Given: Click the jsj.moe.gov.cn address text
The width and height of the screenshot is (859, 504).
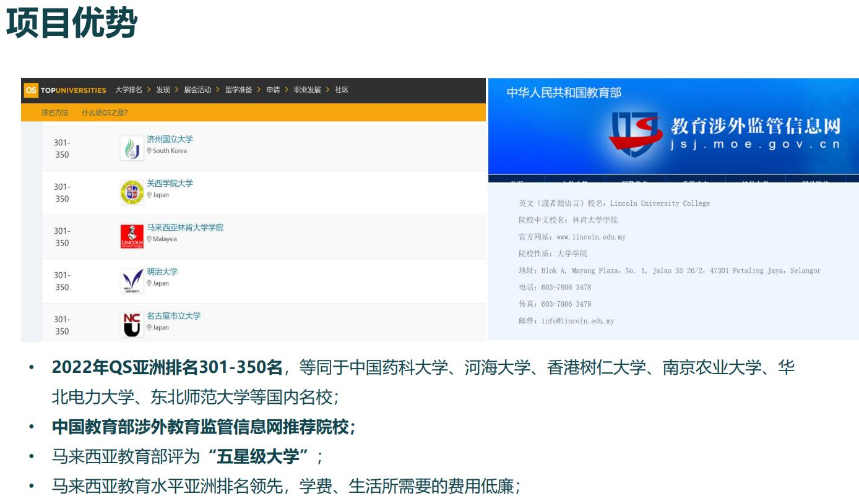Looking at the screenshot, I should [756, 144].
